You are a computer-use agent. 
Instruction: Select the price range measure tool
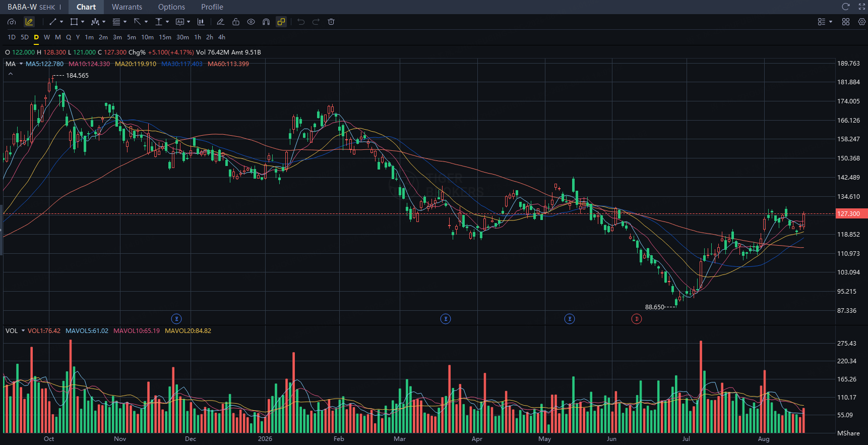click(x=159, y=22)
